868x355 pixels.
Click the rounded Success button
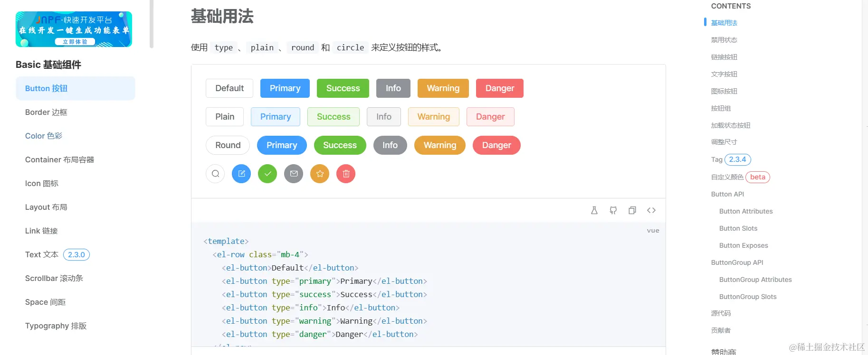point(340,145)
